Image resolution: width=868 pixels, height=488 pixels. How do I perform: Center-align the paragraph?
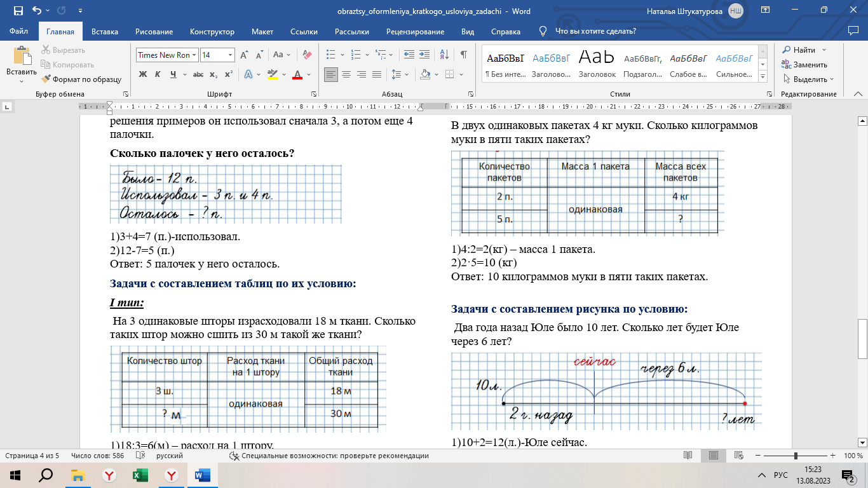(346, 74)
